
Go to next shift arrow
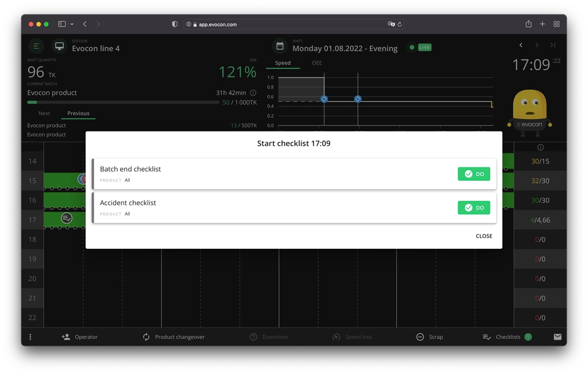(537, 45)
